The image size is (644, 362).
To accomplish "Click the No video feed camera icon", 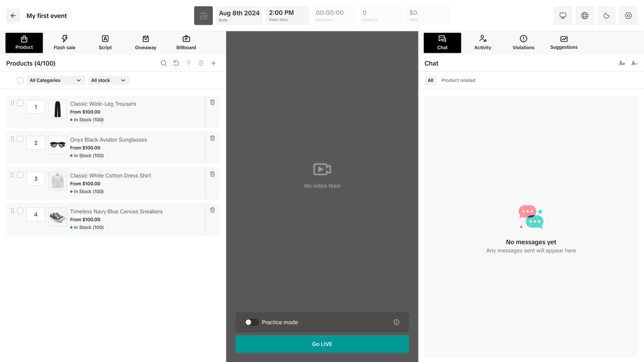I will 322,169.
